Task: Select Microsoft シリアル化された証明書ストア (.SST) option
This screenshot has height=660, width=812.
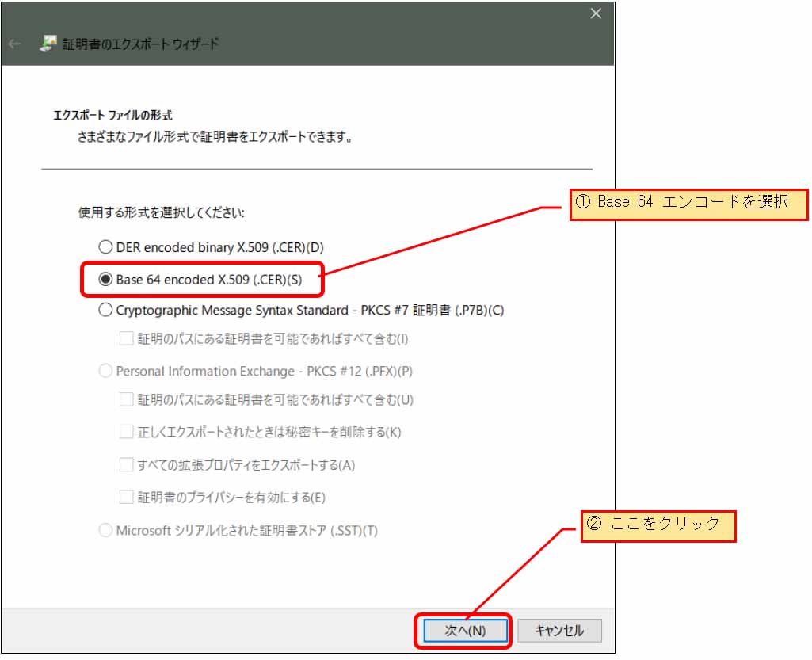Action: (x=105, y=531)
